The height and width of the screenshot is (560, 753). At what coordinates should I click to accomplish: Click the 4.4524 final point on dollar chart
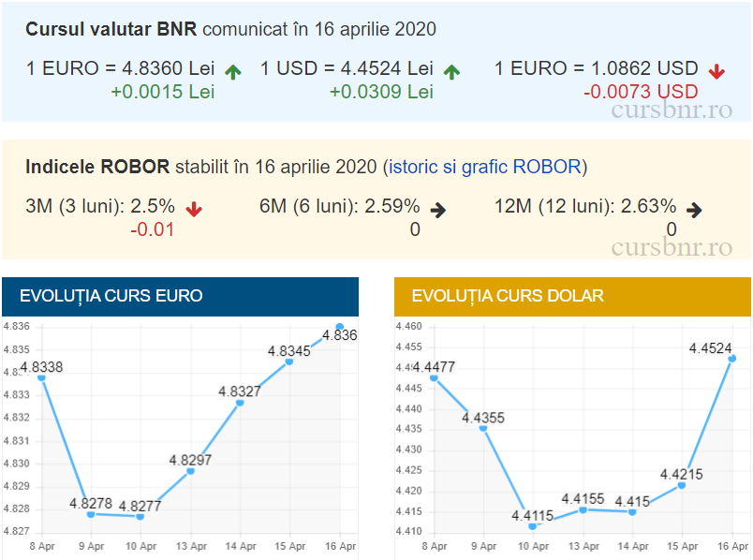[732, 358]
